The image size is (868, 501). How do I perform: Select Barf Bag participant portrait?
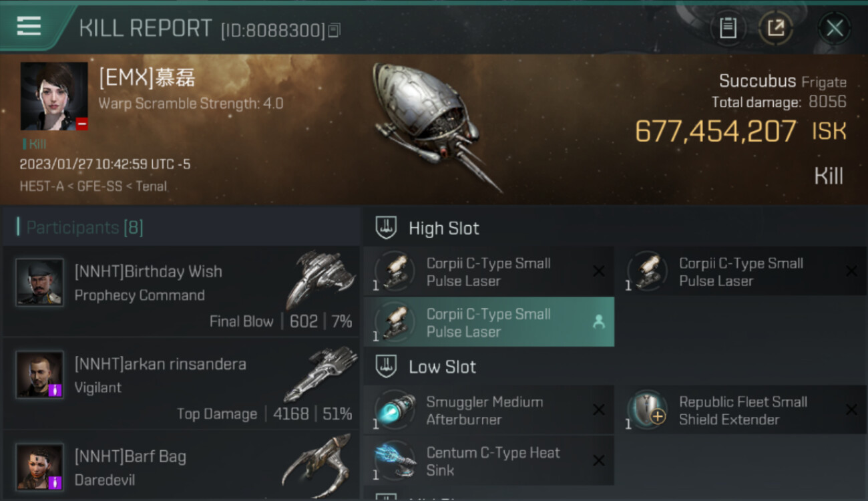[x=40, y=466]
